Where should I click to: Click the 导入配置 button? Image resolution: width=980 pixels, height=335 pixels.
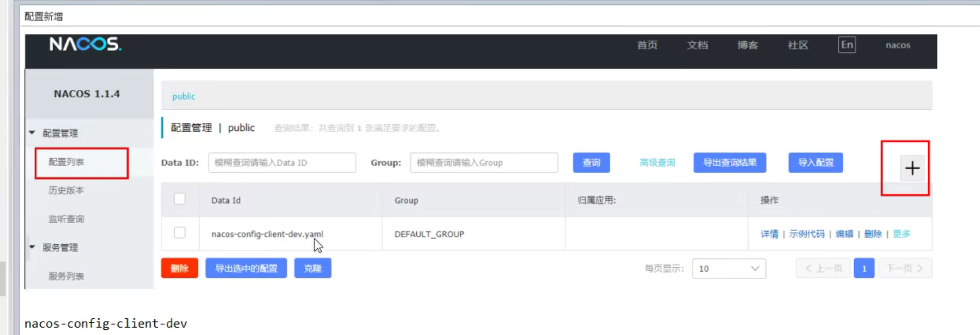816,163
